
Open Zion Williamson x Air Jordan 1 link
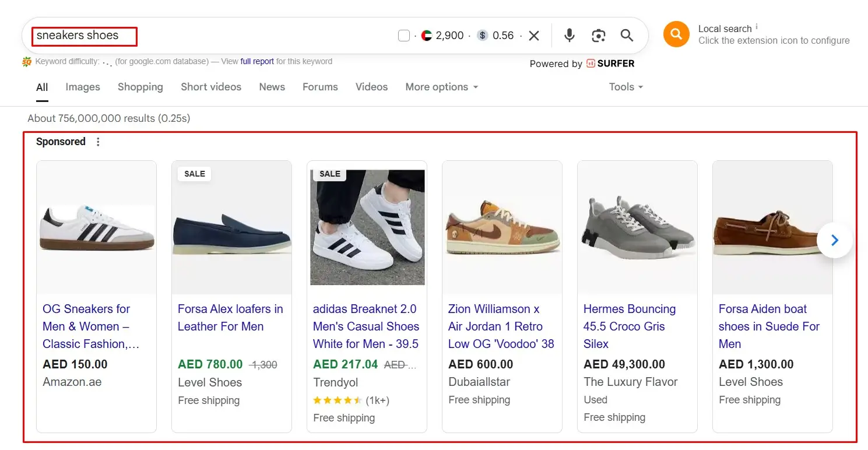click(501, 326)
